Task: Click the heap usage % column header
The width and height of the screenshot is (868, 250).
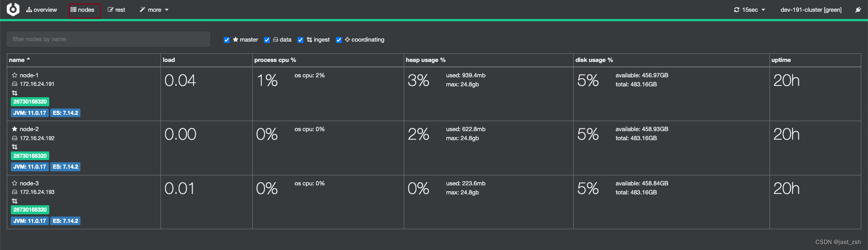Action: [425, 60]
